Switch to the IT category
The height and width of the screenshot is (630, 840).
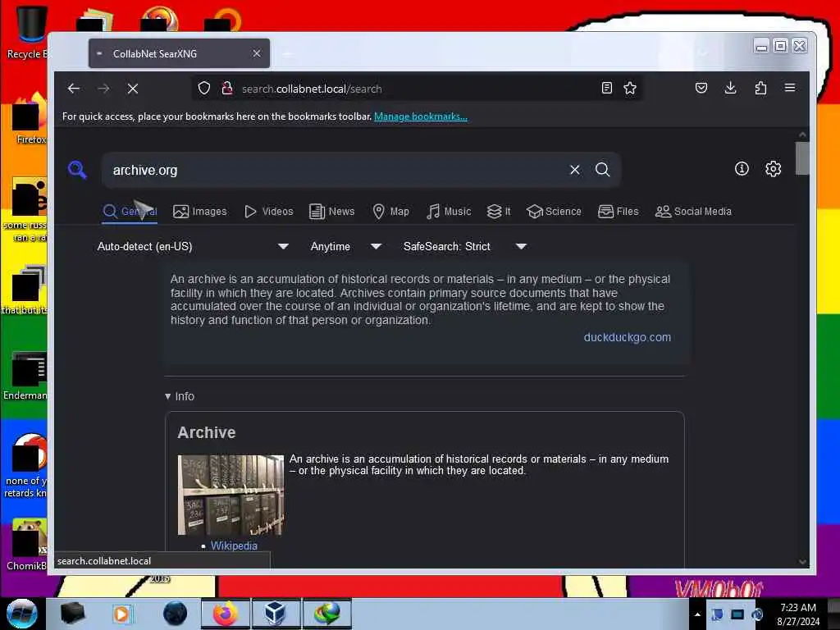498,212
